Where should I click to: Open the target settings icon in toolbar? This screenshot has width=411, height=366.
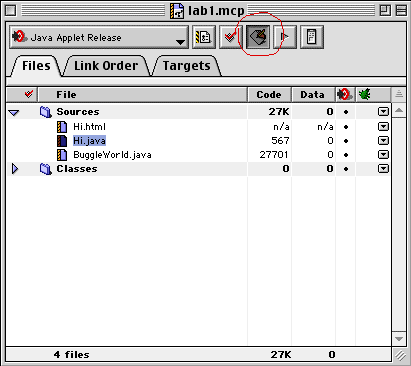point(204,37)
